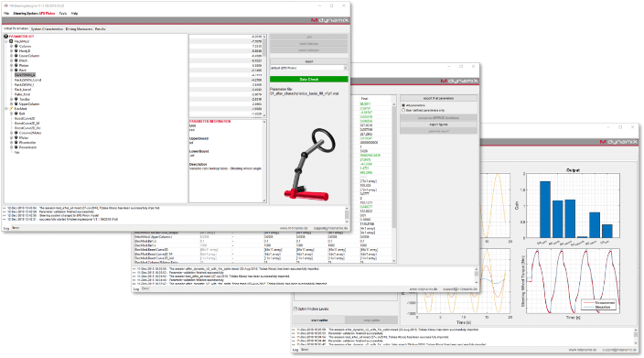Select User defined parameters only option

(403, 110)
